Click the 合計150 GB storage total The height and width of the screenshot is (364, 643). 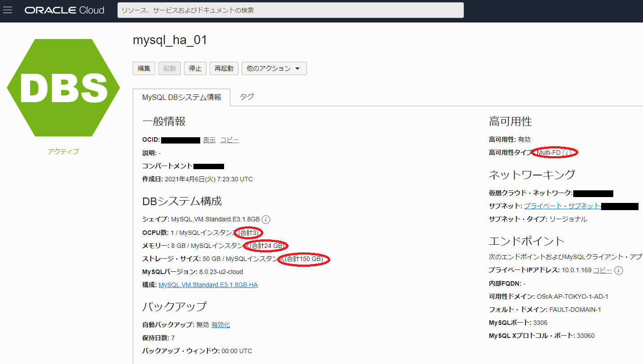coord(304,259)
